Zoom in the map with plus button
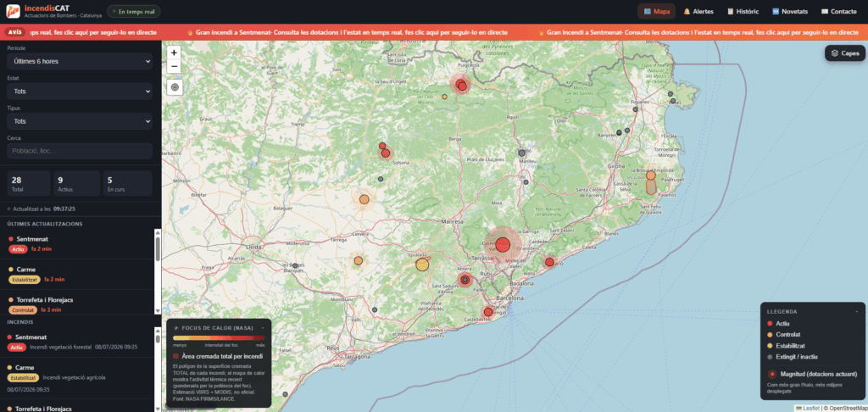Viewport: 868px width, 412px height. [174, 53]
